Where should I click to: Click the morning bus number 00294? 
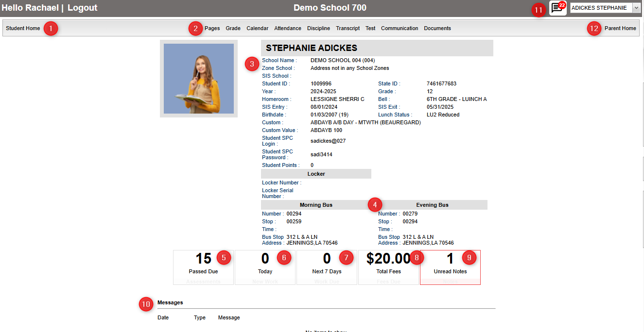[294, 214]
